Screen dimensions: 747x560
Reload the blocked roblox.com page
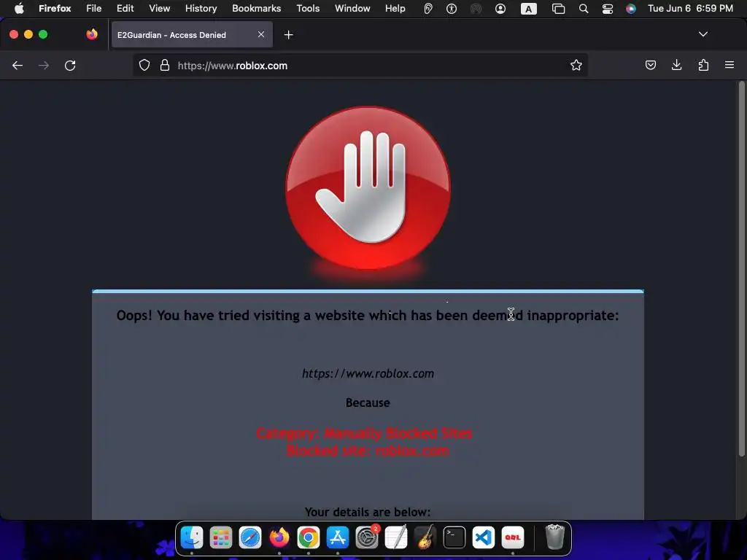(70, 65)
